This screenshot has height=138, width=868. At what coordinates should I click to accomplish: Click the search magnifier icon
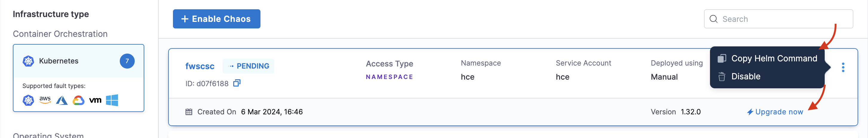point(713,19)
